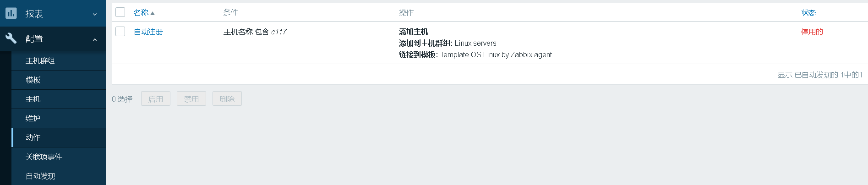
Task: Collapse the 配置 menu chevron
Action: pos(95,39)
